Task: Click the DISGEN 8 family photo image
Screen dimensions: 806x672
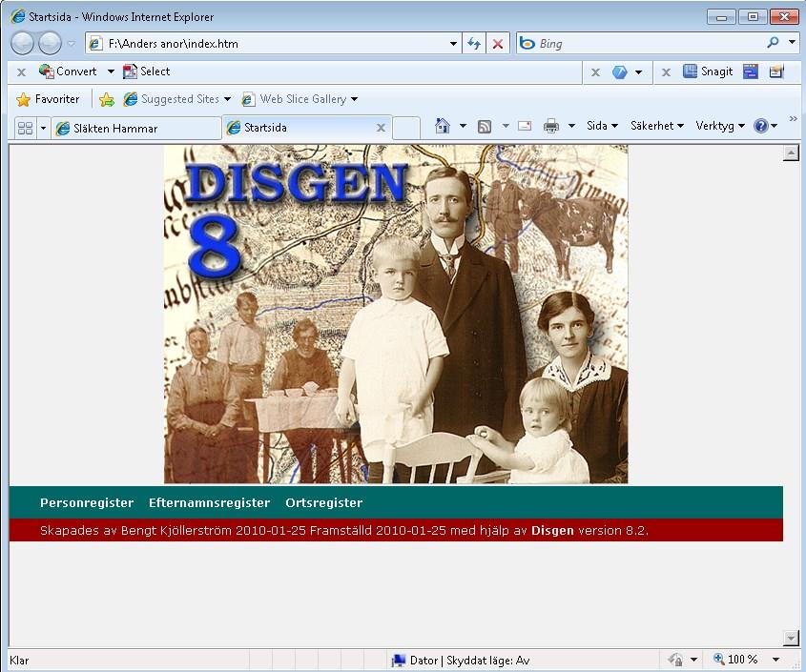Action: point(396,315)
